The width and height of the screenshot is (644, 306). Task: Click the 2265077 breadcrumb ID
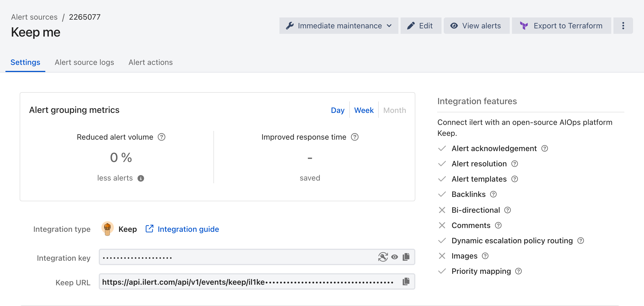(x=85, y=17)
